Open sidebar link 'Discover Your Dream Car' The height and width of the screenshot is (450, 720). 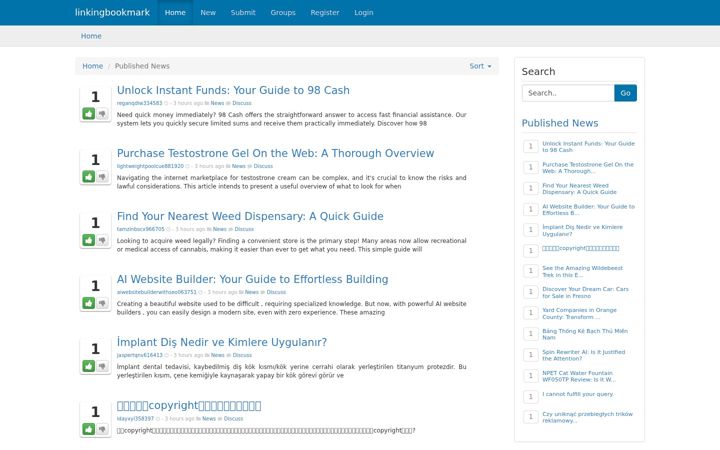click(585, 292)
